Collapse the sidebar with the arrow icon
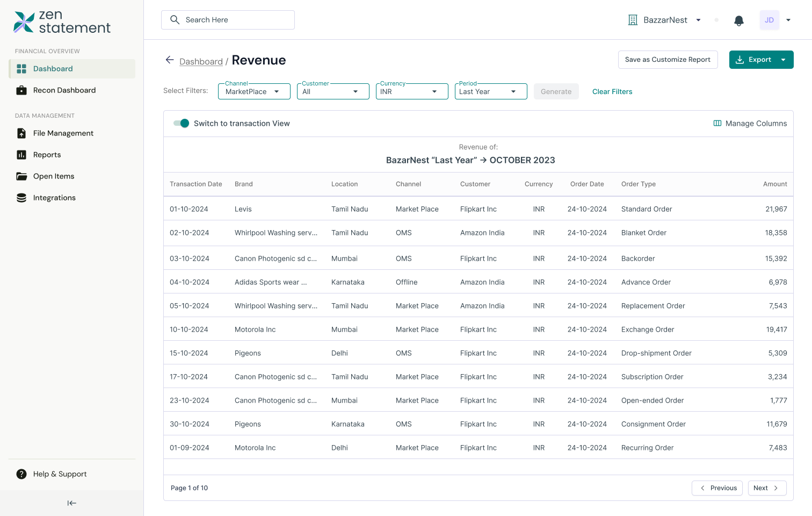This screenshot has width=812, height=516. pyautogui.click(x=72, y=503)
